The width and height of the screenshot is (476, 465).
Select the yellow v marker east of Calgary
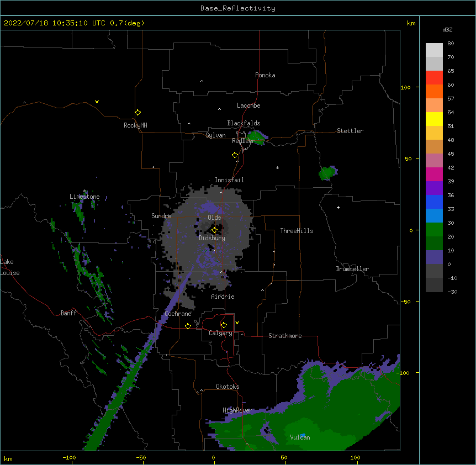click(237, 323)
